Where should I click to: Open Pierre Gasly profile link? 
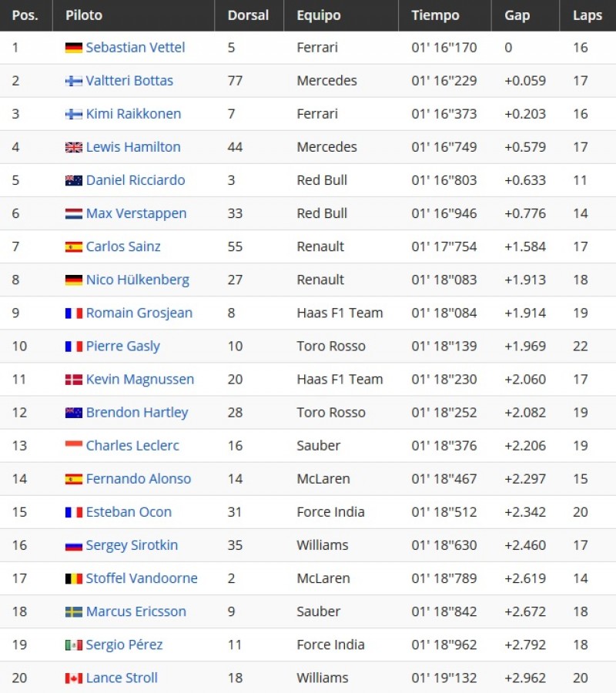coord(123,346)
